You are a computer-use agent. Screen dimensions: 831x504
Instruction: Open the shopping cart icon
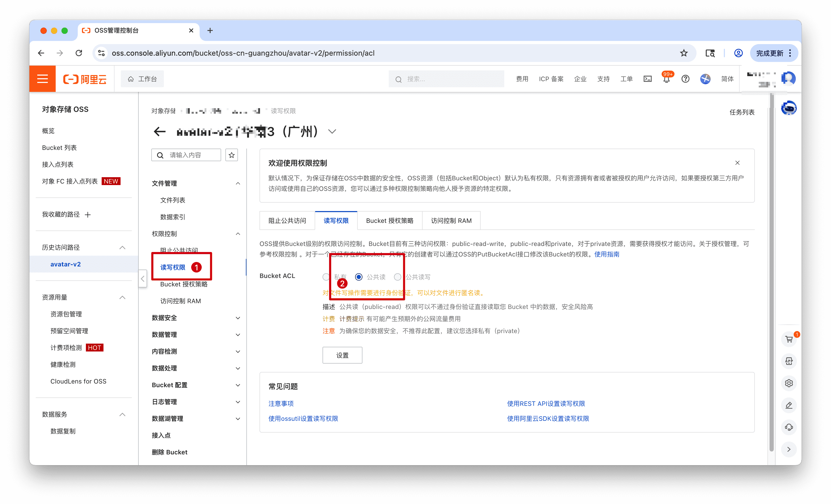(788, 339)
